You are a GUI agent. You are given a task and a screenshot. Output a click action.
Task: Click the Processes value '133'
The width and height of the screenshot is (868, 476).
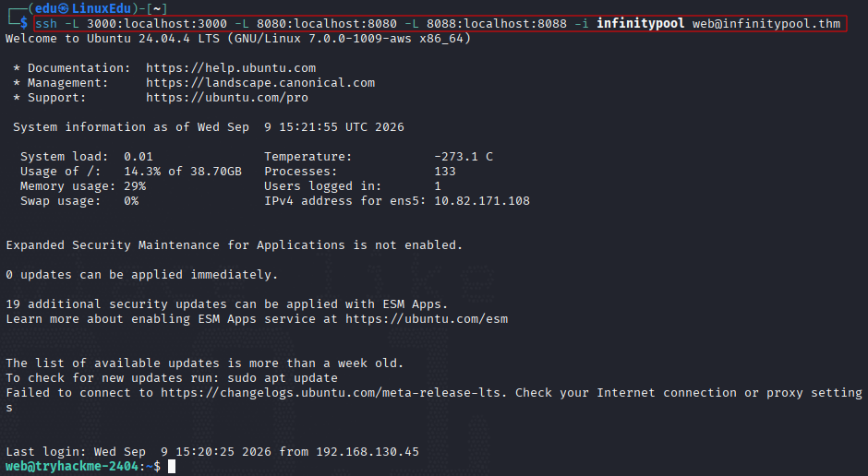pos(445,172)
